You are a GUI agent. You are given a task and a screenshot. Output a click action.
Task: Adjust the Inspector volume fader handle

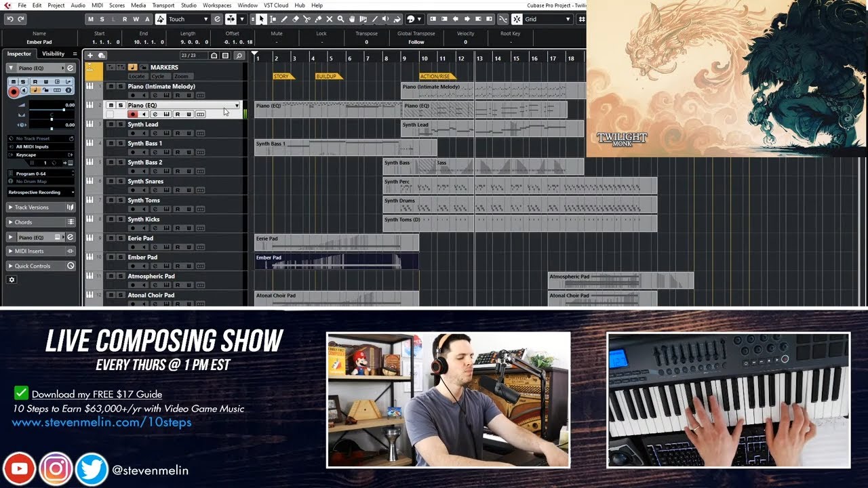tap(64, 109)
